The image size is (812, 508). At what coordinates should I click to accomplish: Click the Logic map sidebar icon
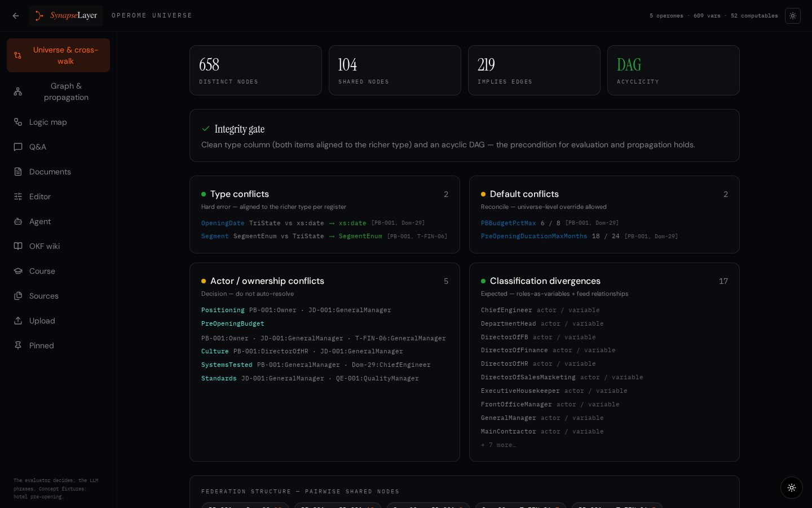[x=18, y=122]
